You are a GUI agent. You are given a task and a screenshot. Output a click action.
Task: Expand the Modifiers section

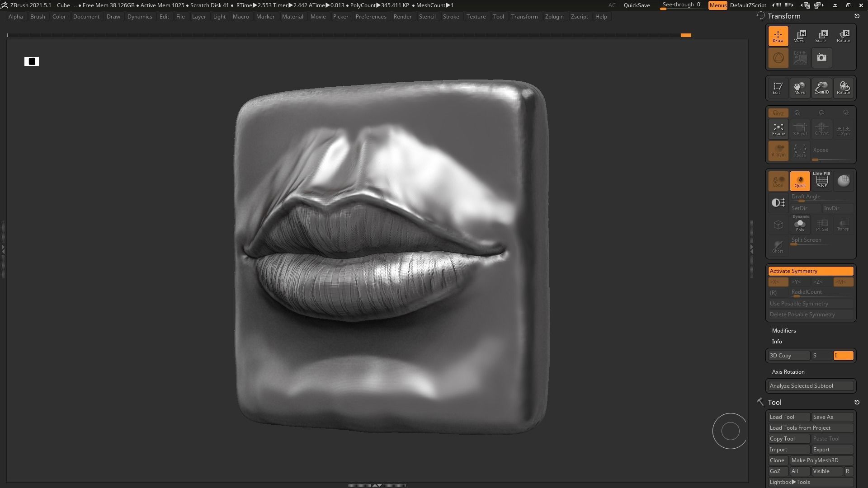click(783, 331)
